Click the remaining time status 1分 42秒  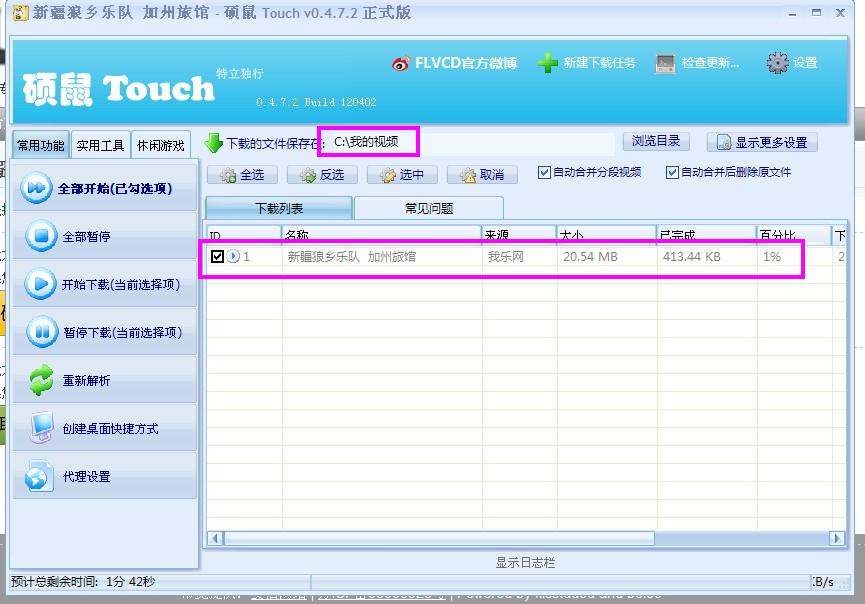[131, 581]
